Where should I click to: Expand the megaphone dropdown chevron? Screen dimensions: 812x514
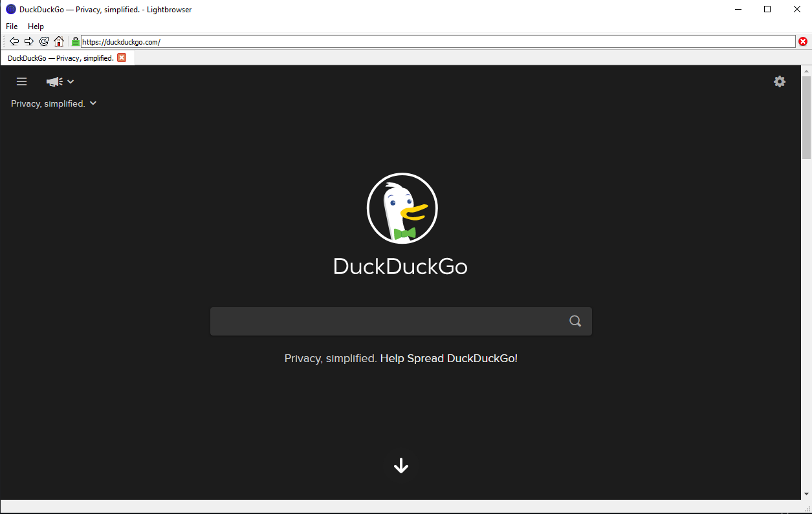70,81
